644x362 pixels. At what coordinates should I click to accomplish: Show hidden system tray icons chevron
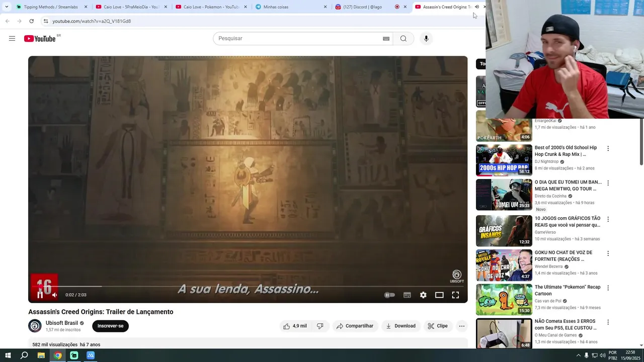(x=578, y=355)
